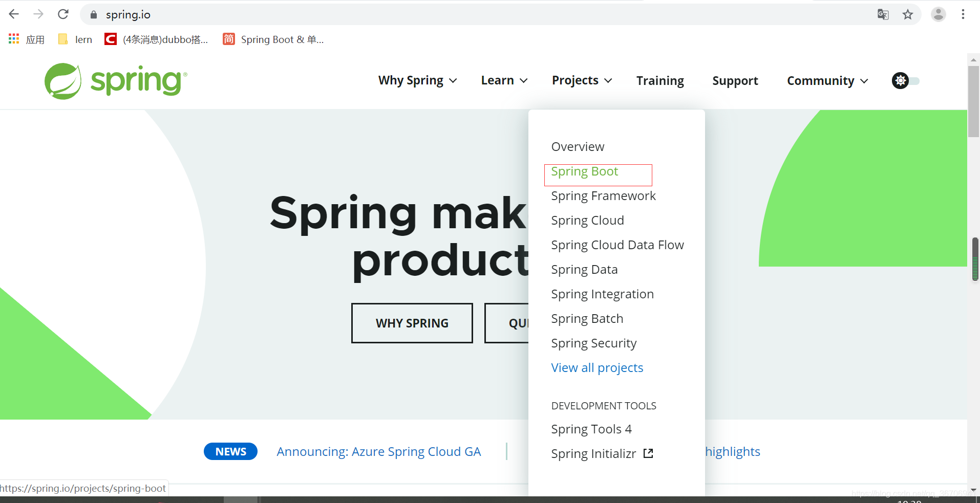
Task: Click the scrollbar up arrow
Action: (973, 60)
